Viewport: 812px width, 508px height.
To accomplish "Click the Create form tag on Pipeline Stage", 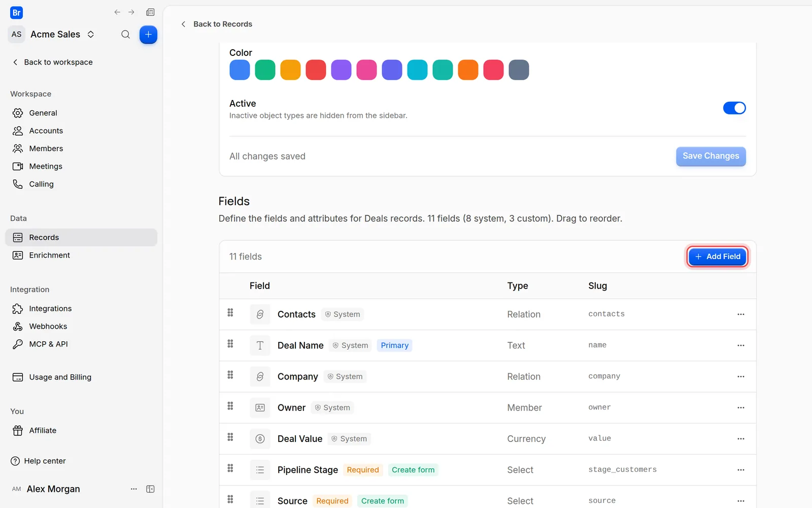I will point(413,470).
